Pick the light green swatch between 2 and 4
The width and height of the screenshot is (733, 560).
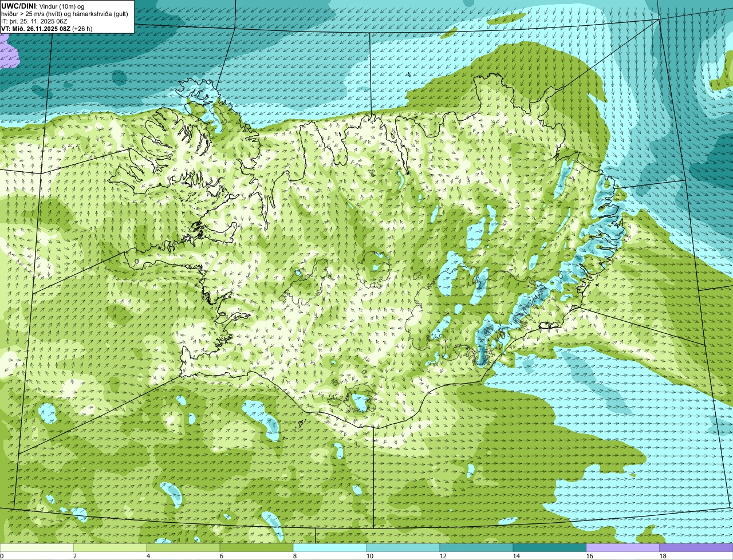coord(110,547)
